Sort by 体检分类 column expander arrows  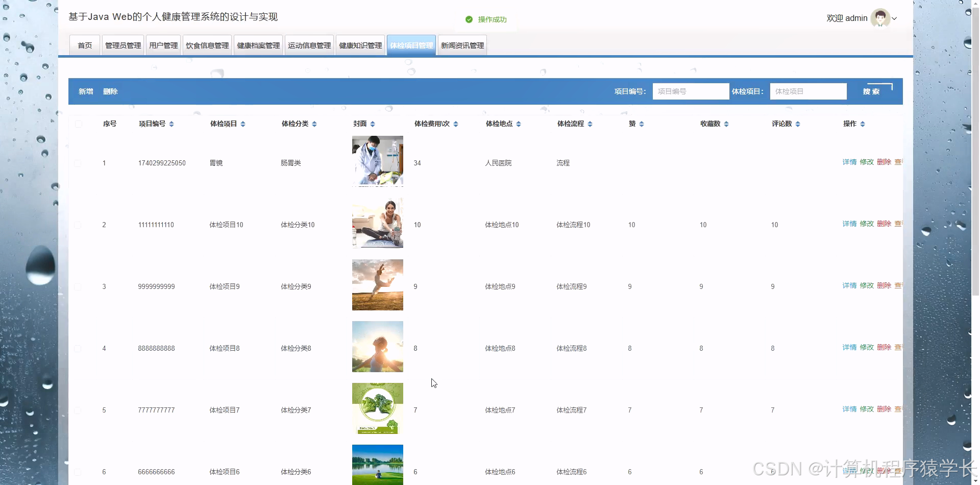click(315, 124)
